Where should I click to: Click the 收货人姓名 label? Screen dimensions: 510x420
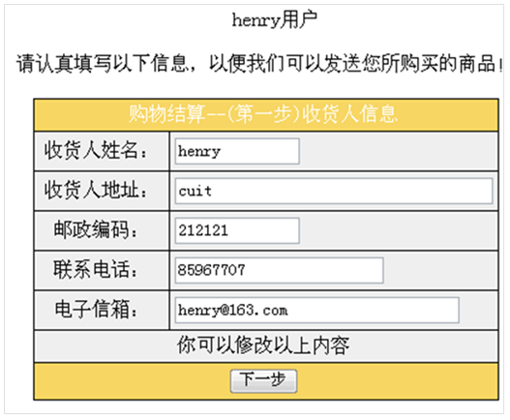(x=96, y=151)
